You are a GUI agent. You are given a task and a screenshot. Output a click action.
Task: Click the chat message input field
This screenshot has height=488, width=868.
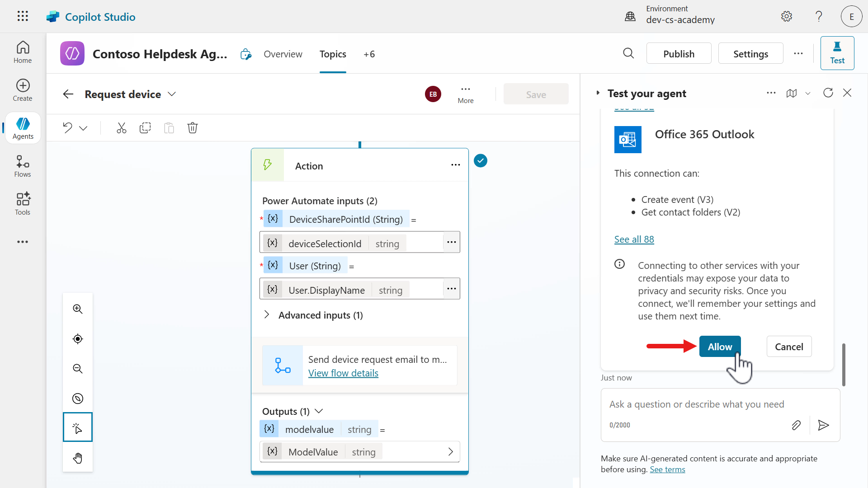(x=696, y=404)
